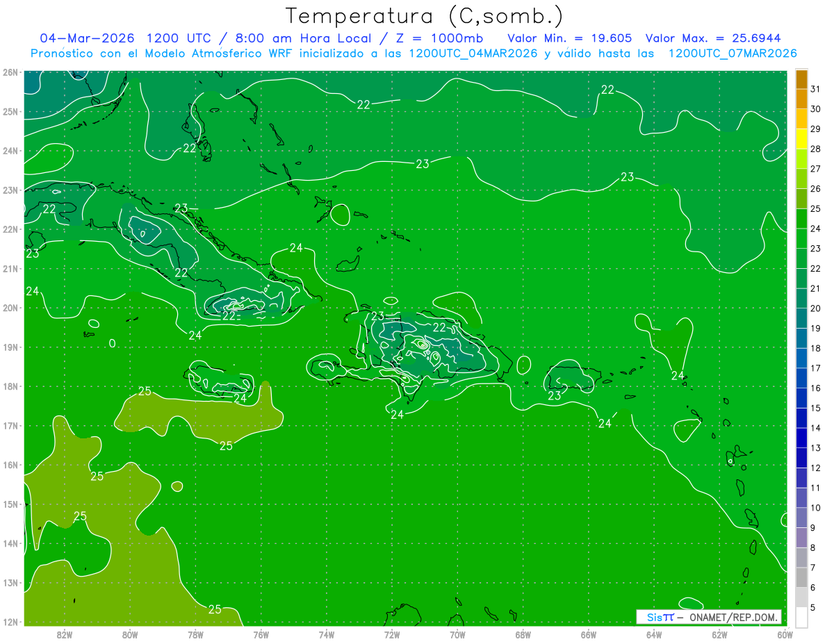
Task: Click the color scale legend value 31
Action: [816, 89]
